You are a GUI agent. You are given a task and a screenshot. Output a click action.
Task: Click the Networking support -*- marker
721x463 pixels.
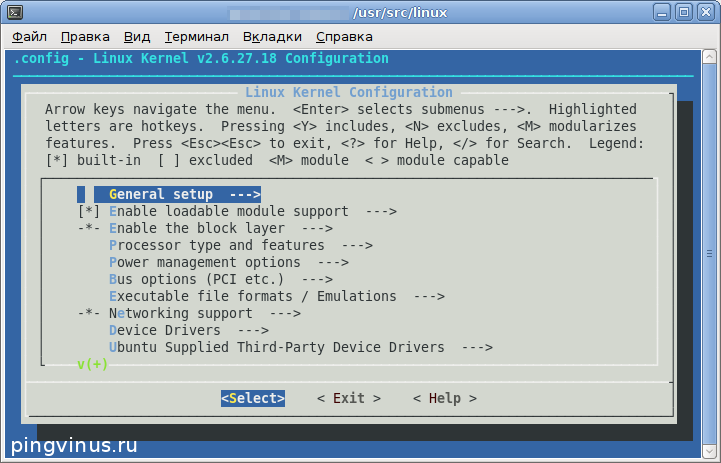(x=88, y=314)
